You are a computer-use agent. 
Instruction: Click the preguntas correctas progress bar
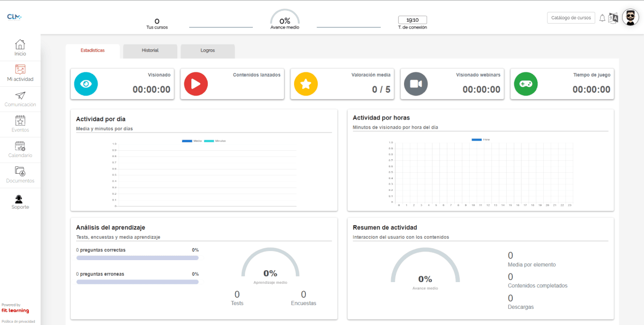(138, 258)
